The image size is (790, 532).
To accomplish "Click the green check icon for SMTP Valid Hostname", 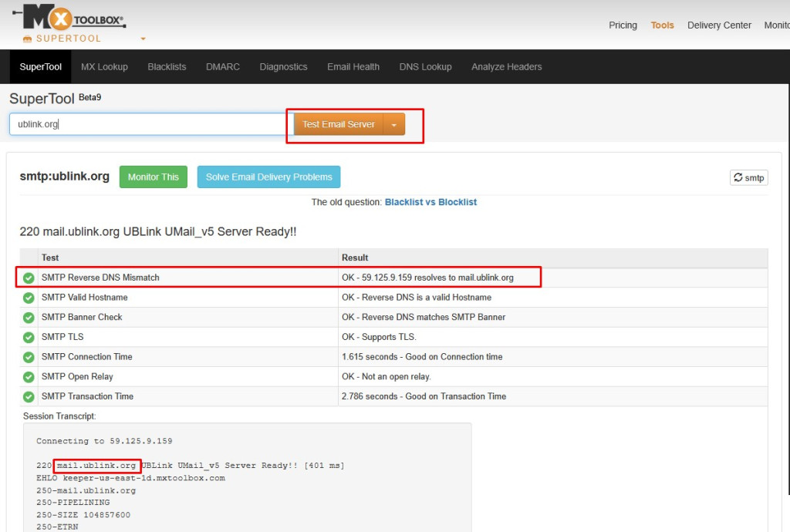I will [29, 298].
